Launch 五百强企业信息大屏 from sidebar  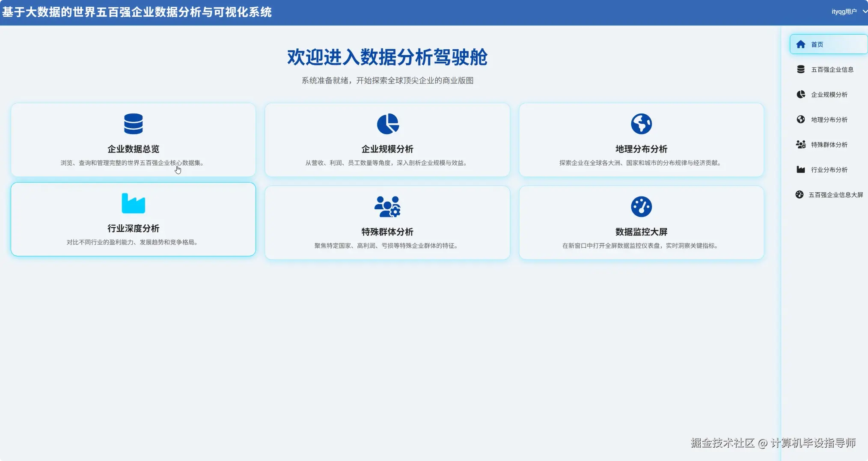click(828, 194)
